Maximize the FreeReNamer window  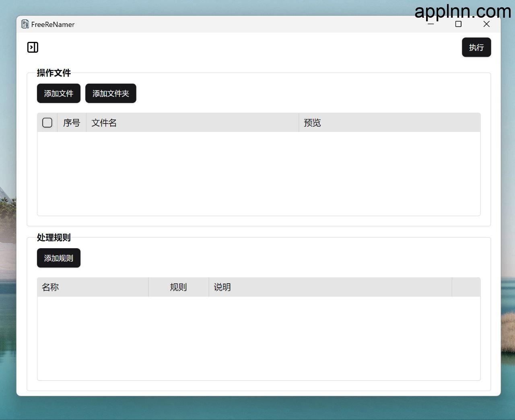pos(458,24)
